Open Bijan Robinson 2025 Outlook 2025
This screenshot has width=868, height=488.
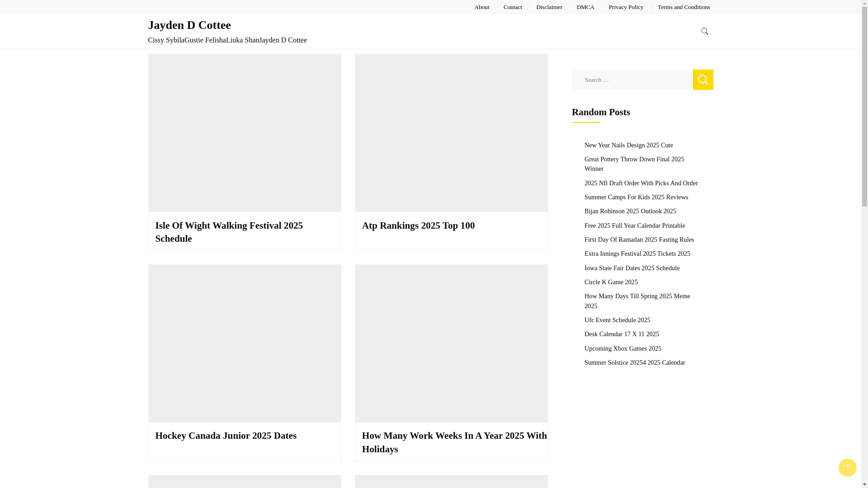coord(630,211)
